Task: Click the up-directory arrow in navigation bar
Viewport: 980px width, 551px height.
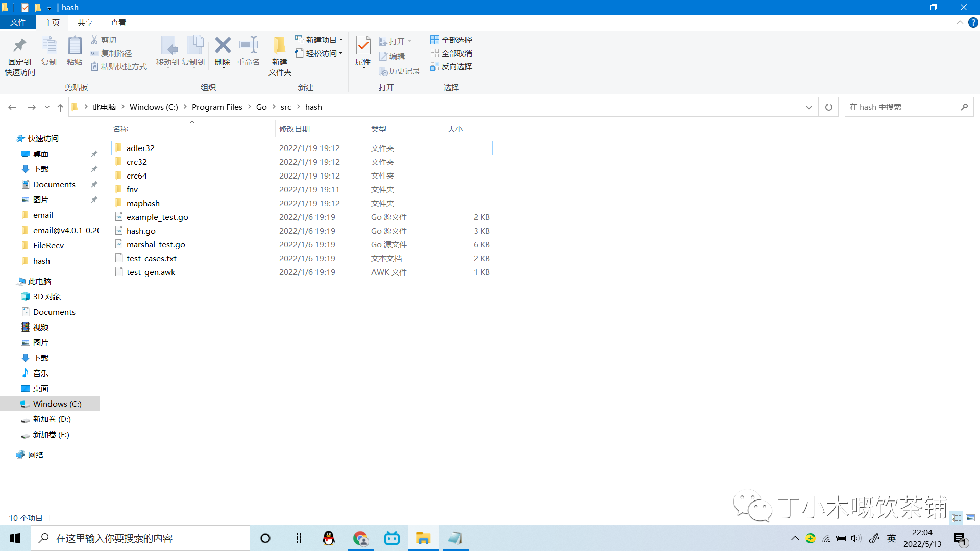Action: tap(60, 107)
